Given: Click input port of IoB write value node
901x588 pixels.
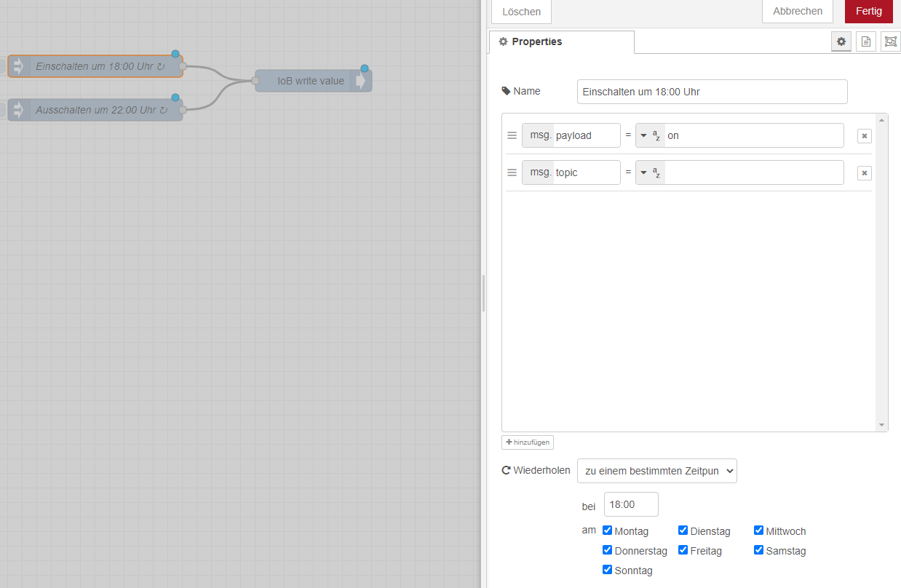Looking at the screenshot, I should (255, 81).
